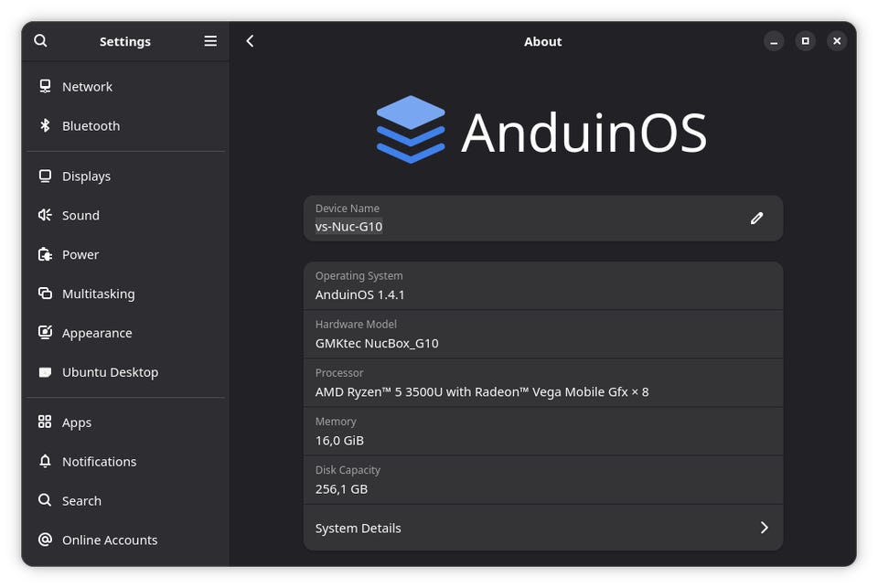878x588 pixels.
Task: Click the Displays monitor icon
Action: click(46, 176)
